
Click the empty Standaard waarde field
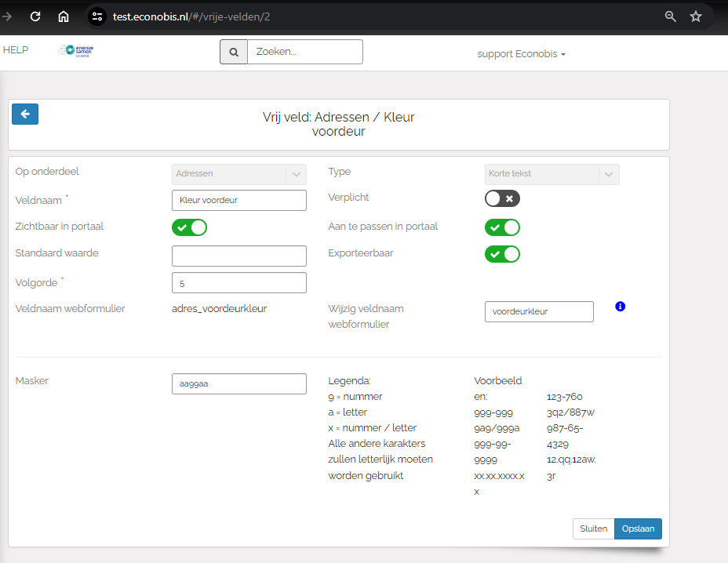tap(239, 256)
